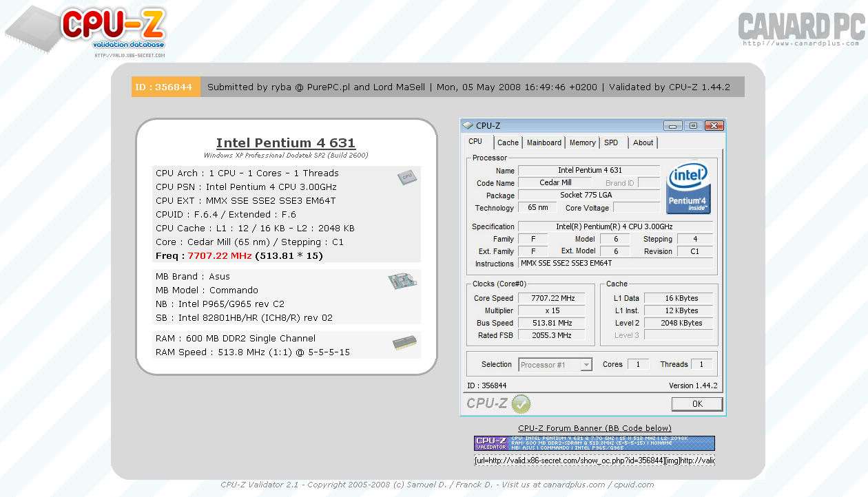The width and height of the screenshot is (868, 497).
Task: Click the Intel Pentium 4 631 heading
Action: point(286,143)
